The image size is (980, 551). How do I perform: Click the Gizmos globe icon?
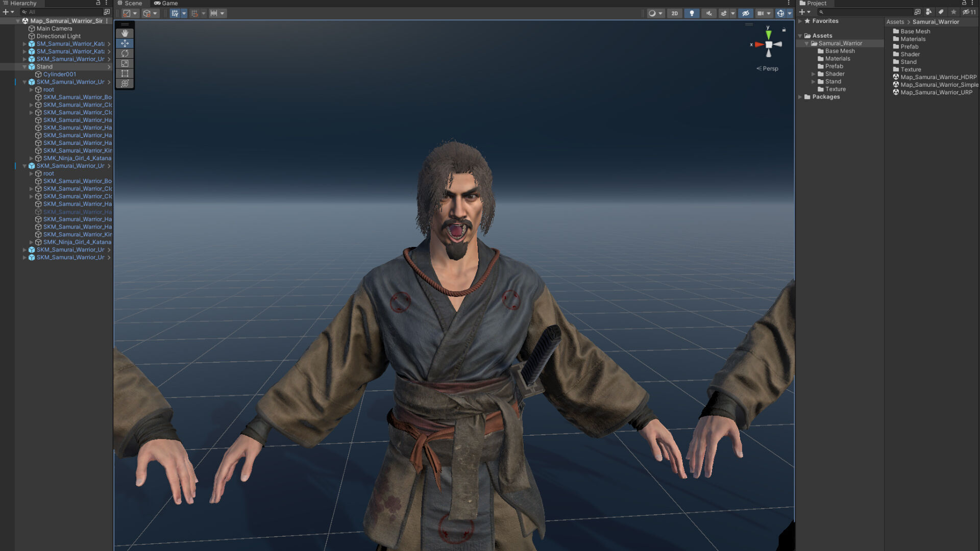click(780, 13)
